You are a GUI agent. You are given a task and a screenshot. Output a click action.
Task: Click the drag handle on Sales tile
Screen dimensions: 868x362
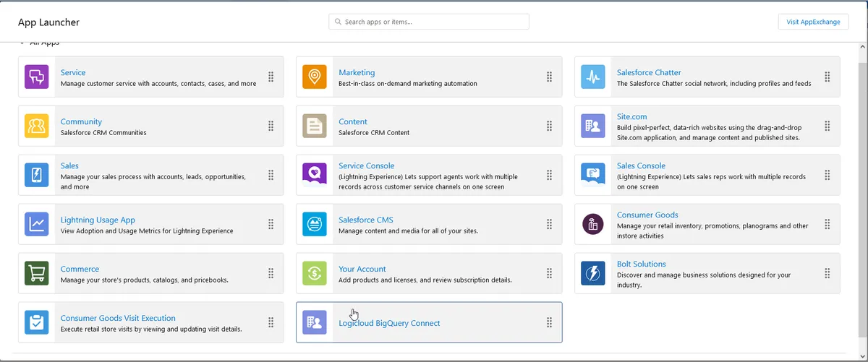271,175
